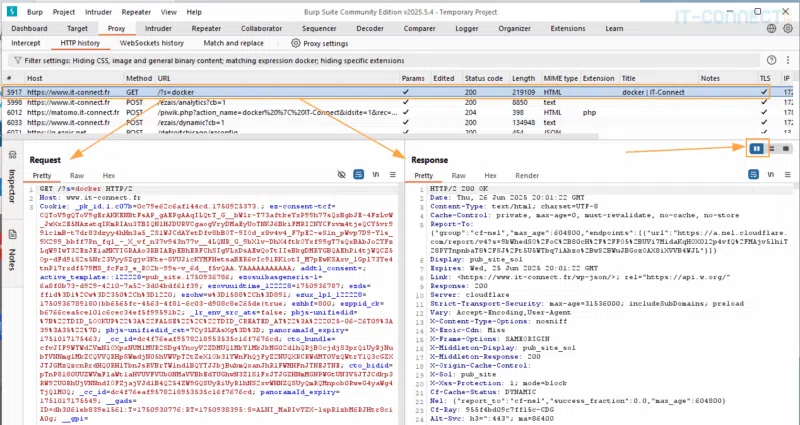This screenshot has height=425, width=800.
Task: Open the Repeater menu
Action: [136, 12]
